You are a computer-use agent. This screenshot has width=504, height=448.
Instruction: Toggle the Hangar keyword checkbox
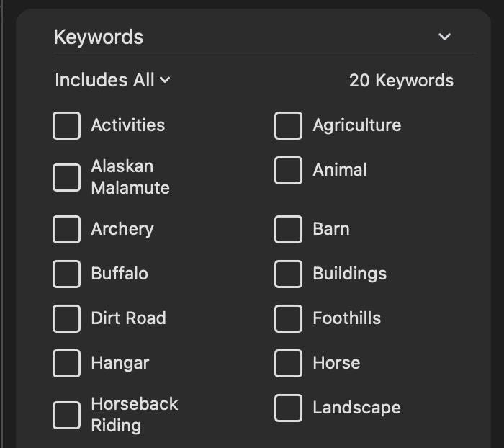tap(66, 363)
